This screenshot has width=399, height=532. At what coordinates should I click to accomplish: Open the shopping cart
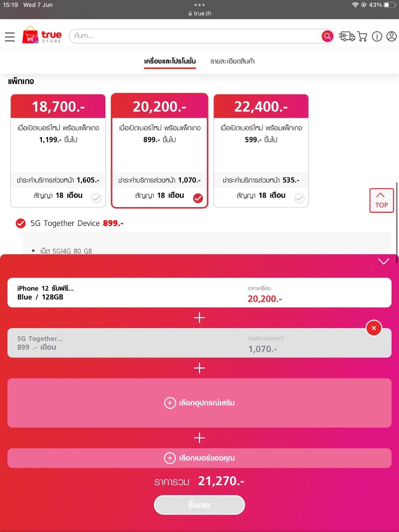362,36
